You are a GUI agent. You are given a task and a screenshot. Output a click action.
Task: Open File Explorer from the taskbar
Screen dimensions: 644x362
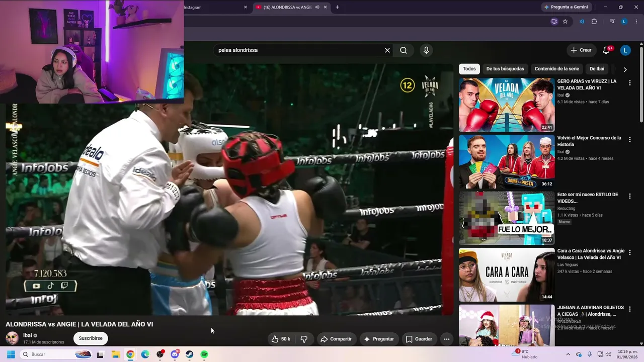115,354
